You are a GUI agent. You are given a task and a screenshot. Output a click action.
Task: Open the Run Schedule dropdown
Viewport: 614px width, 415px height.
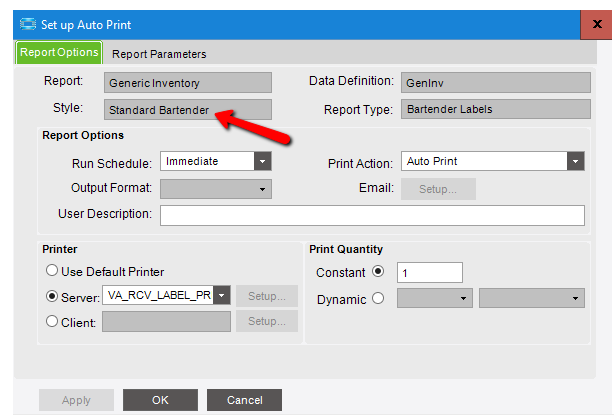[261, 160]
